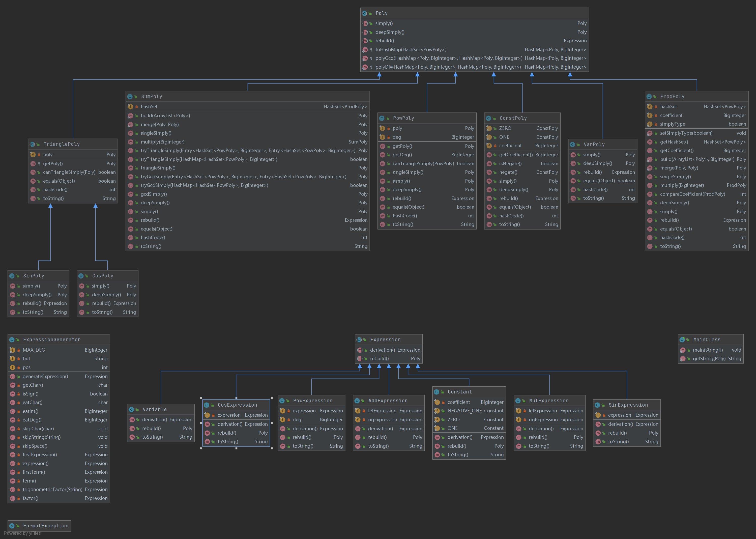Image resolution: width=756 pixels, height=539 pixels.
Task: Select the CosExpression class title
Action: (x=237, y=405)
